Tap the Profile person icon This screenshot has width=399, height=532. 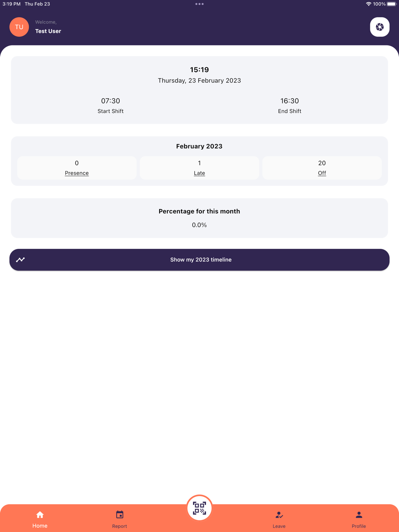tap(359, 515)
